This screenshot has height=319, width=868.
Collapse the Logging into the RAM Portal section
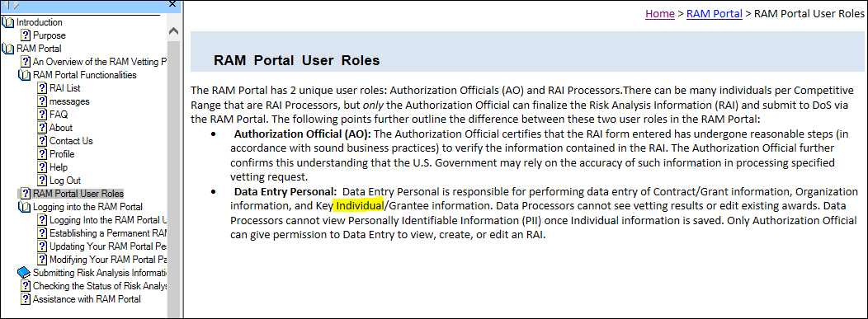click(25, 208)
